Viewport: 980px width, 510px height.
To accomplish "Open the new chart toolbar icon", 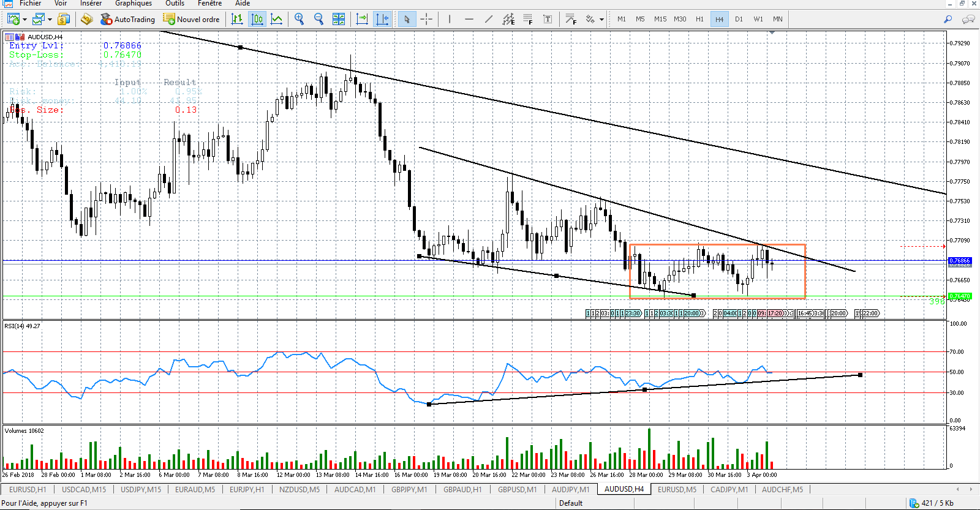I will pyautogui.click(x=13, y=19).
